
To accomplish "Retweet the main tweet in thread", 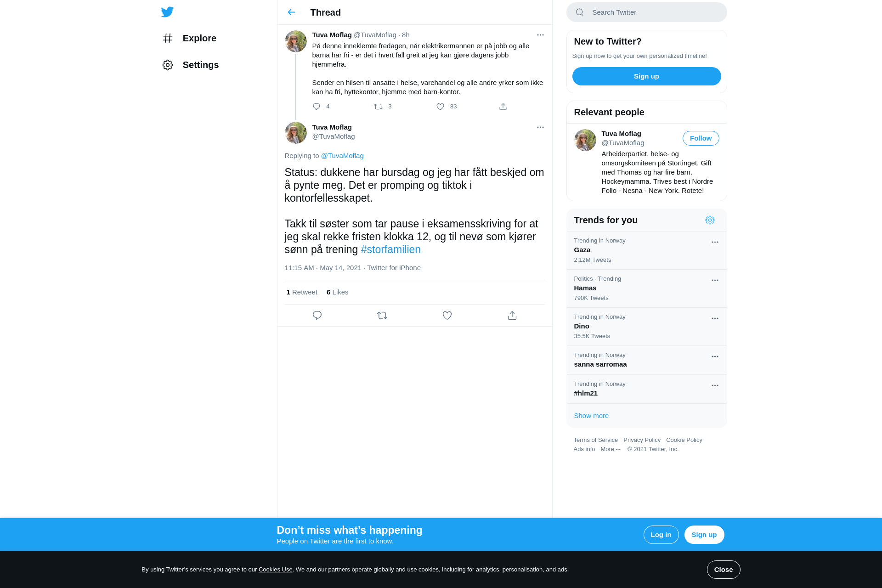I will click(x=382, y=316).
